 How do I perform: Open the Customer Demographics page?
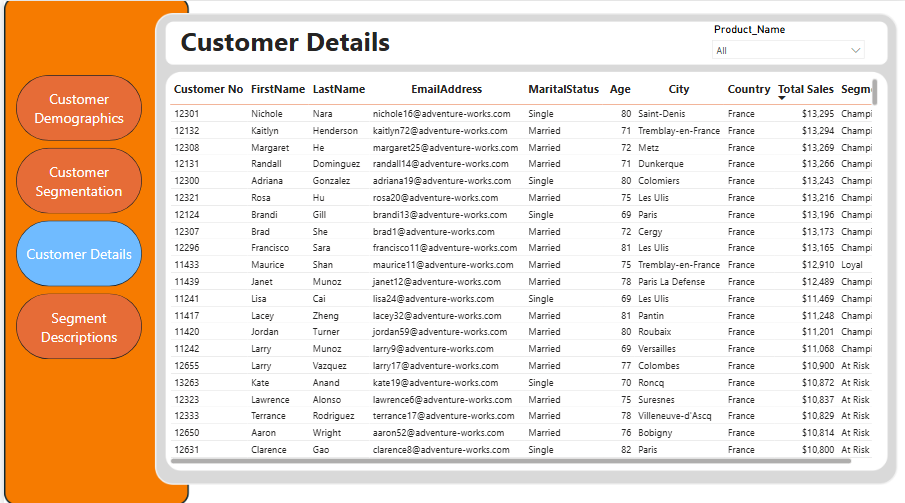click(x=79, y=108)
